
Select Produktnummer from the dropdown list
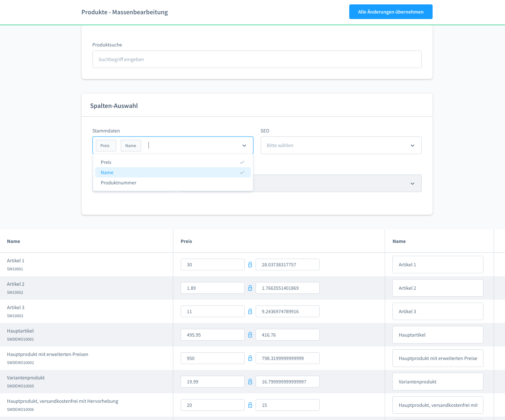click(118, 183)
